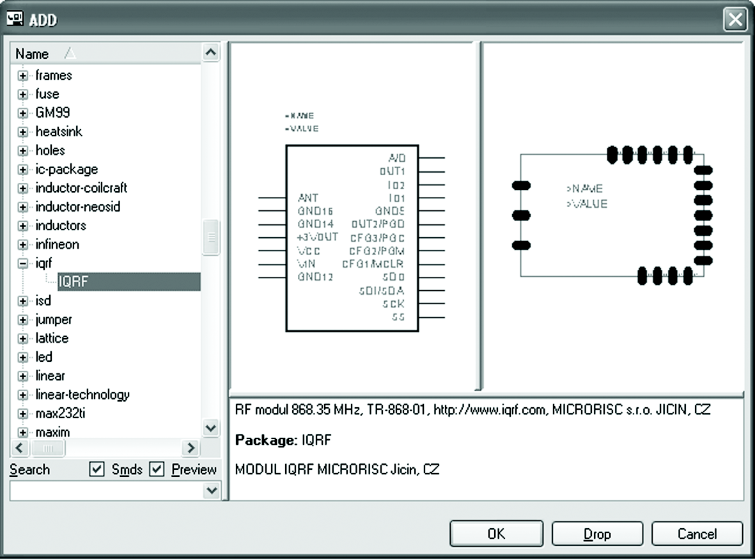This screenshot has height=560, width=755.
Task: Click the horizontal scrollbar thumb
Action: (48, 448)
